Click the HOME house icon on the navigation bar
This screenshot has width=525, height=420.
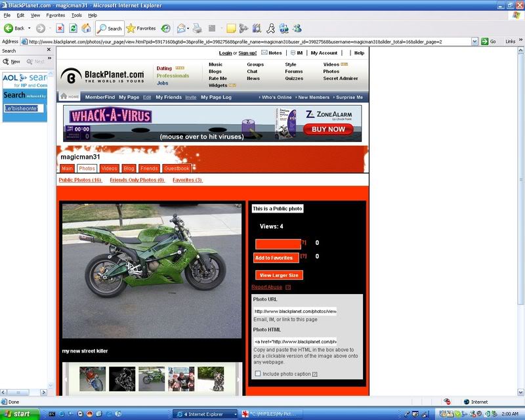pyautogui.click(x=62, y=95)
